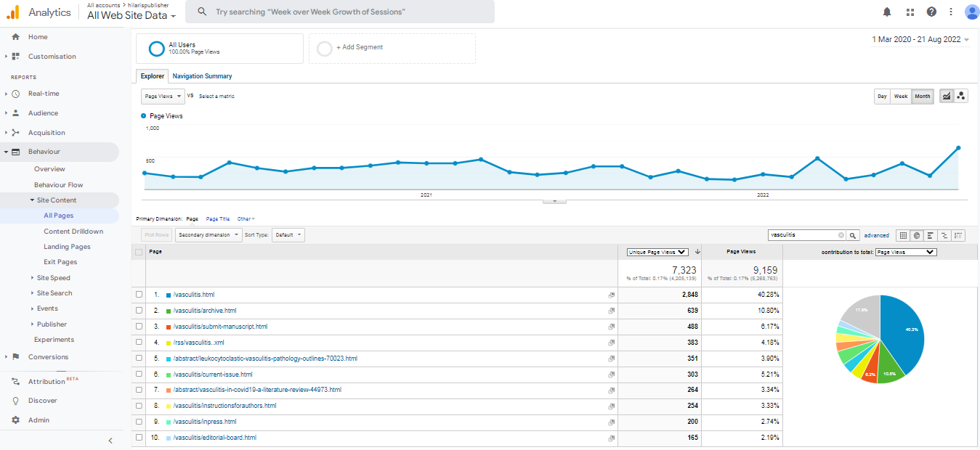Switch to Navigation Summary tab
The height and width of the screenshot is (450, 980).
pyautogui.click(x=202, y=76)
